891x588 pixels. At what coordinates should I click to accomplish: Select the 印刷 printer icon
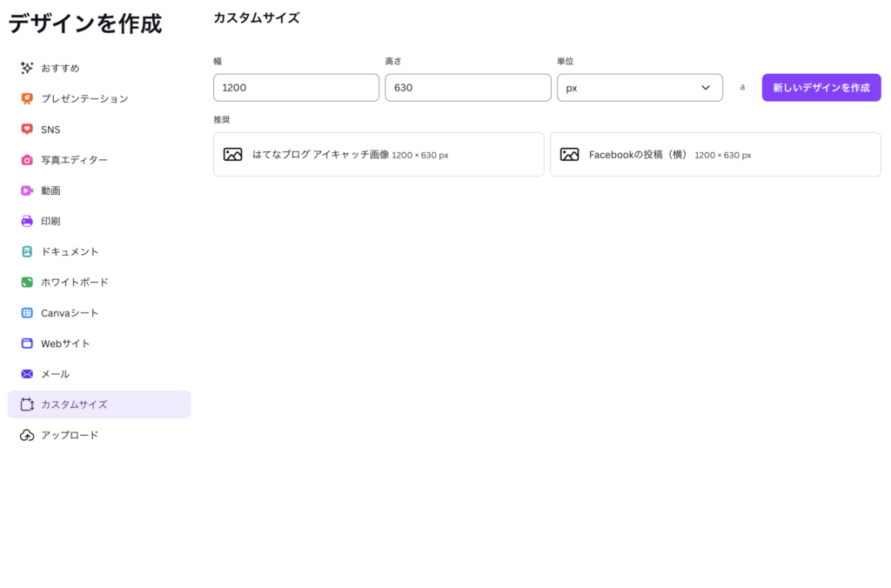(x=27, y=221)
